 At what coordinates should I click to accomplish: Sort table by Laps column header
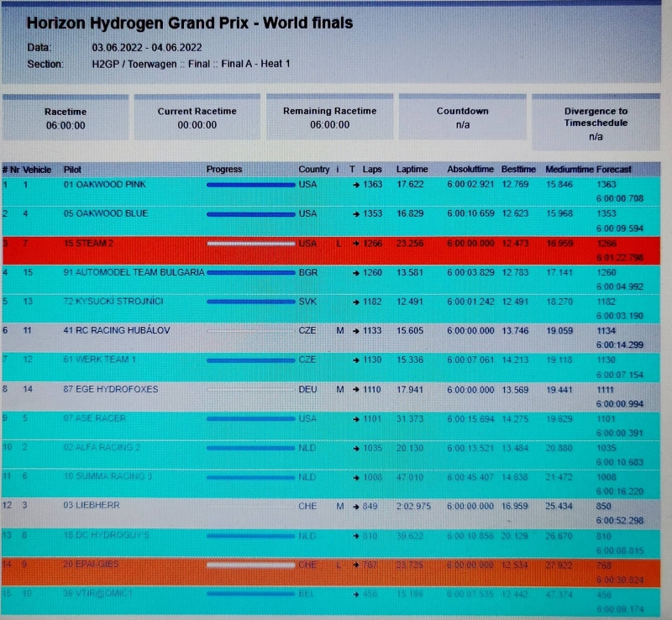(372, 170)
